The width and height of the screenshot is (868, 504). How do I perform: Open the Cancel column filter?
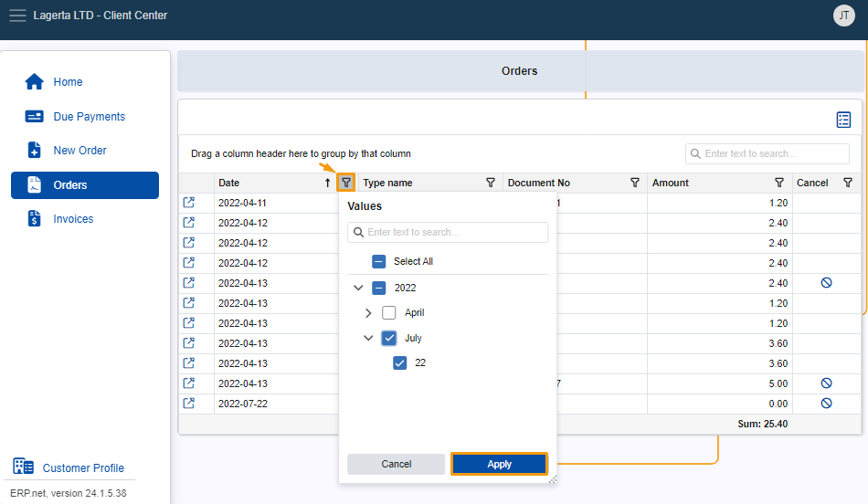(848, 183)
